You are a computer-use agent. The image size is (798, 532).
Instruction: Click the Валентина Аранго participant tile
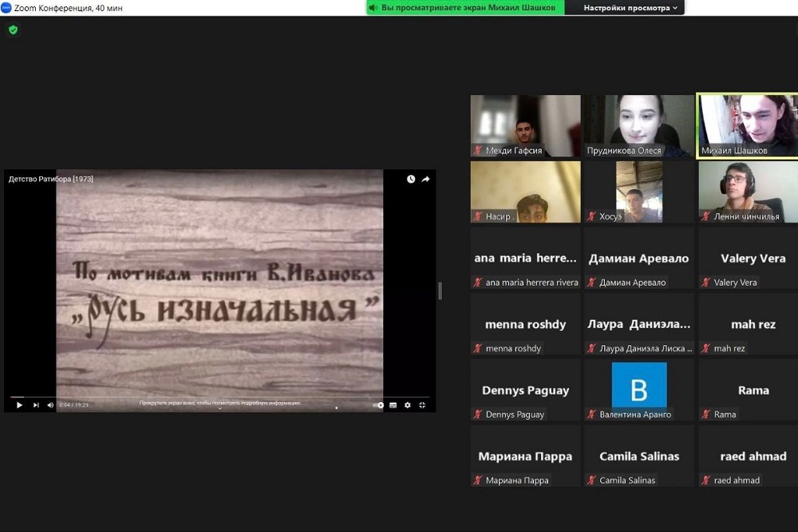pyautogui.click(x=638, y=390)
